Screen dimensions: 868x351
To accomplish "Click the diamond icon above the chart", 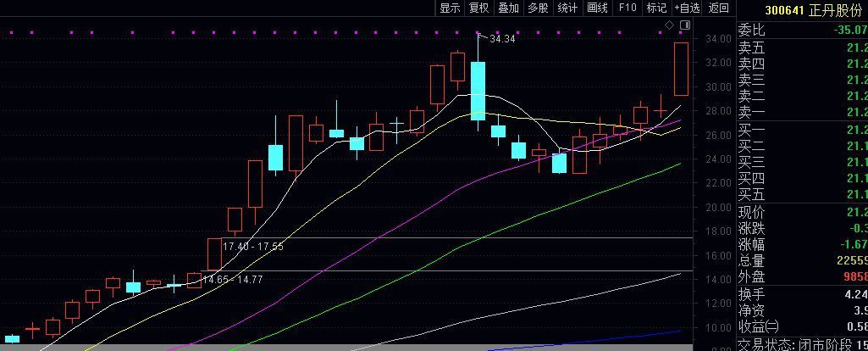I will click(669, 25).
